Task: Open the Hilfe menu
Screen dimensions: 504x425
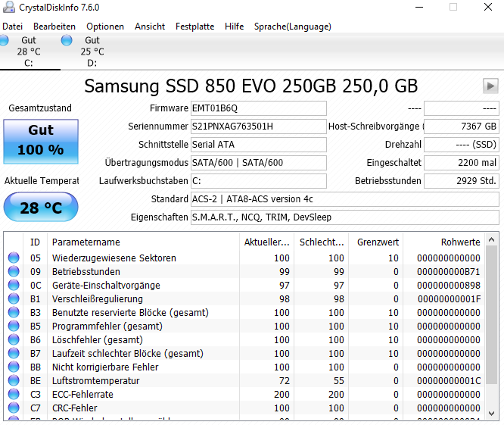Action: point(235,27)
